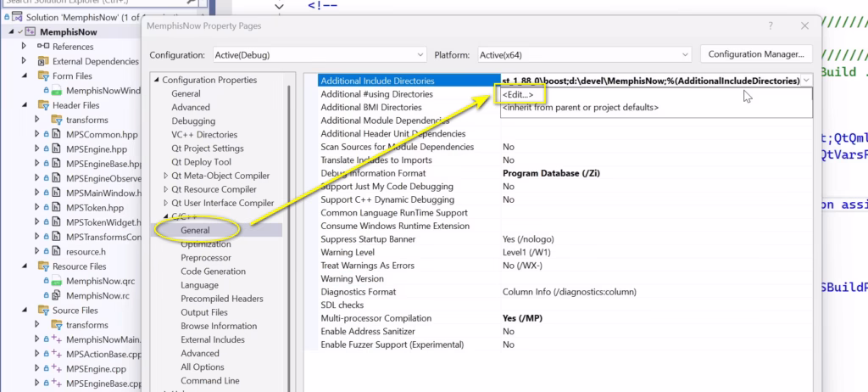Click the property tree vertical scrollbar
Viewport: 868px width, 392px height.
coord(288,232)
